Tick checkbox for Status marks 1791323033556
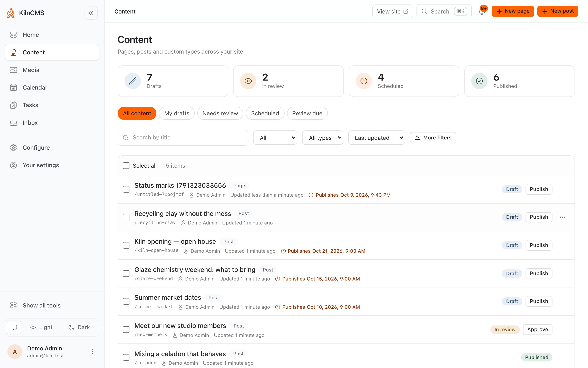588x368 pixels. 126,189
